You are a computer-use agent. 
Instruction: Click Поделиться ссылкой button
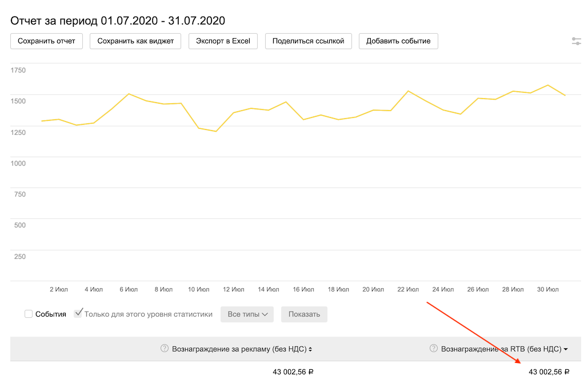tap(308, 41)
